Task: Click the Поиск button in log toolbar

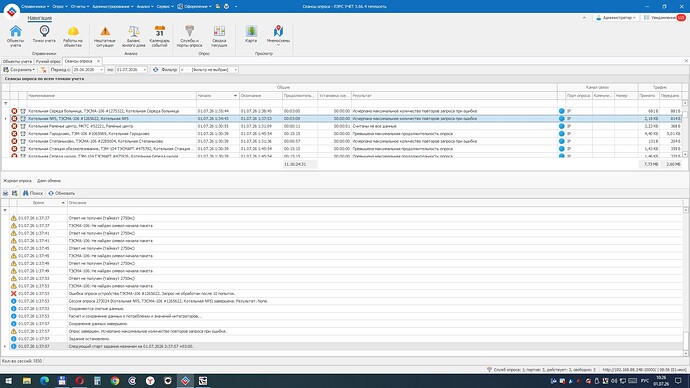Action: [33, 193]
